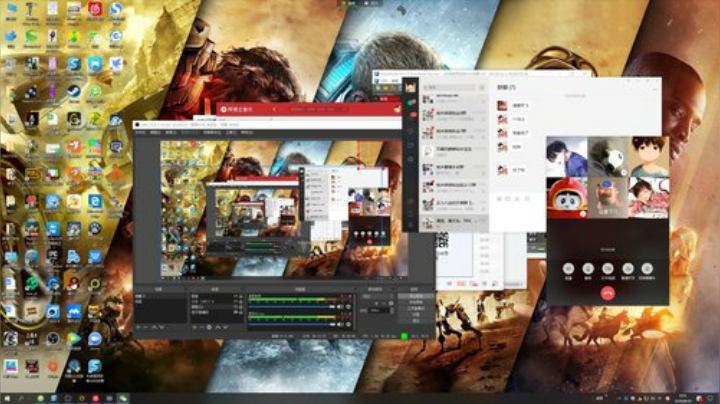
Task: Open the File menu in OBS
Action: (141, 133)
